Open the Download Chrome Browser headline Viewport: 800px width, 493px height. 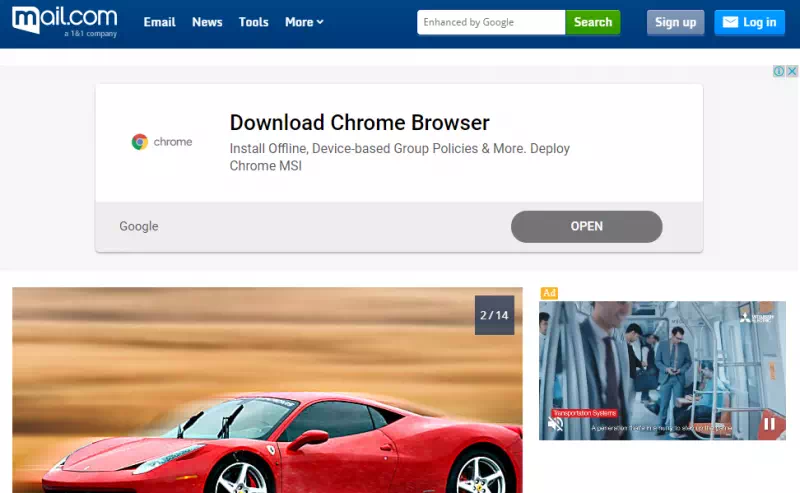359,122
